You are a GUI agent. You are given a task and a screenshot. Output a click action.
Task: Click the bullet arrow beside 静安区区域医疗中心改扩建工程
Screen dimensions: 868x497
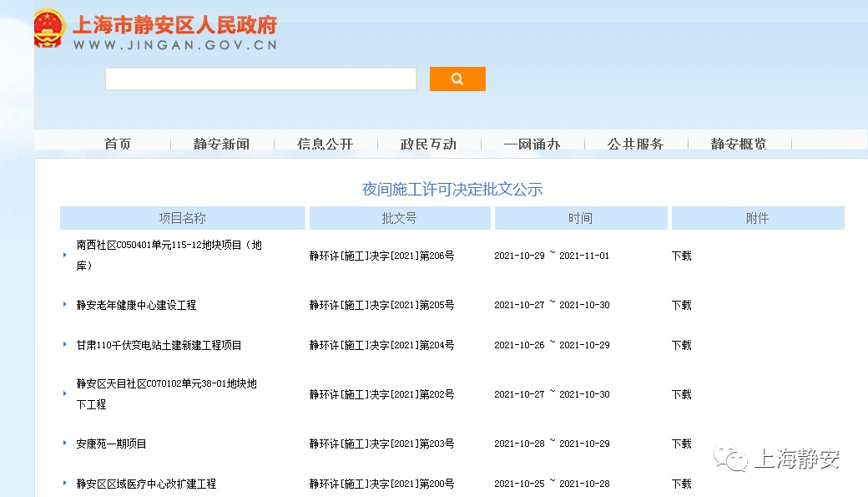coord(65,483)
